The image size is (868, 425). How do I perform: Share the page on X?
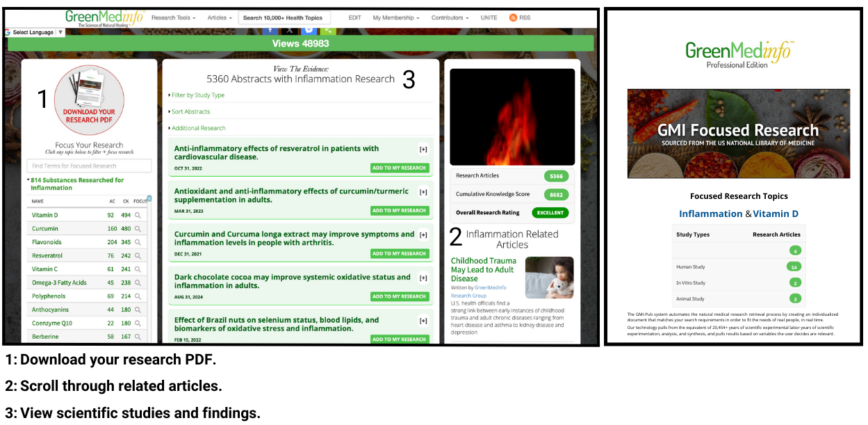tap(290, 31)
